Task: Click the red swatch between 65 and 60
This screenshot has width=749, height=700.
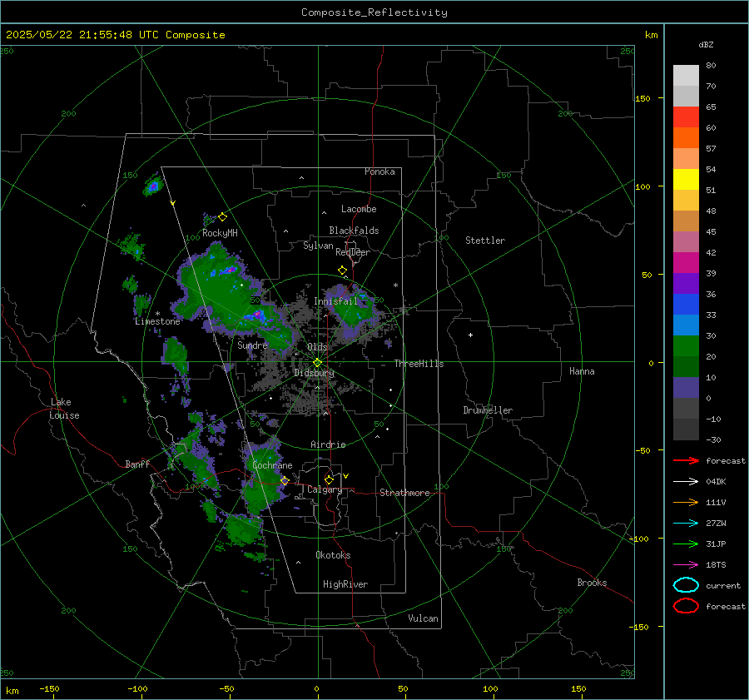Action: click(686, 117)
